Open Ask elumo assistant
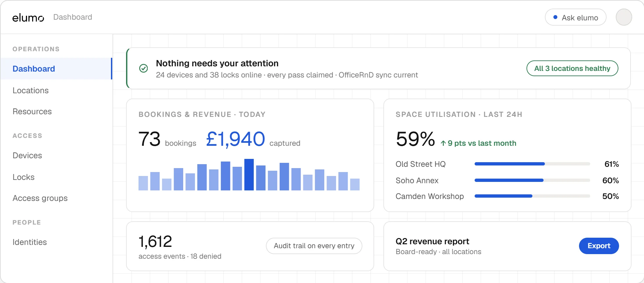 tap(575, 17)
